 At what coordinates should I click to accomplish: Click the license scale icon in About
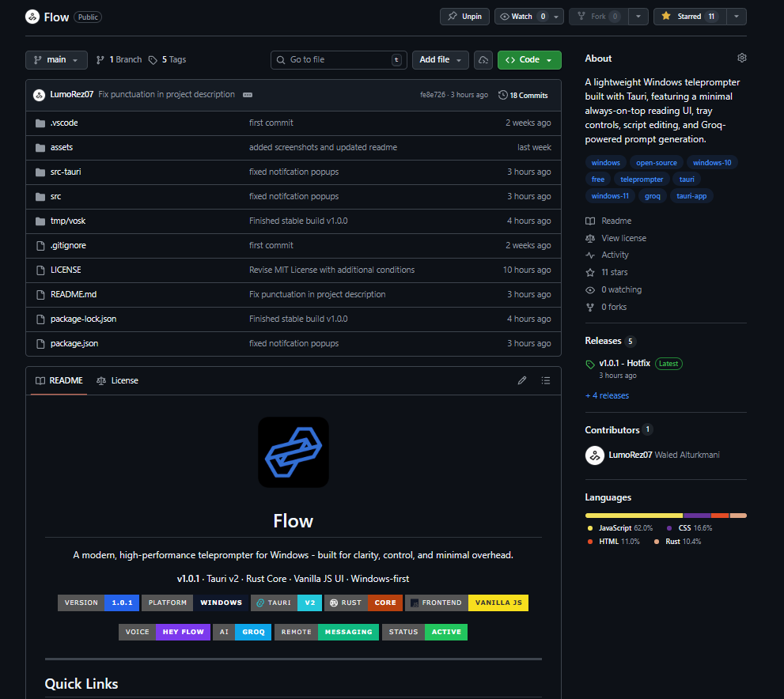590,238
